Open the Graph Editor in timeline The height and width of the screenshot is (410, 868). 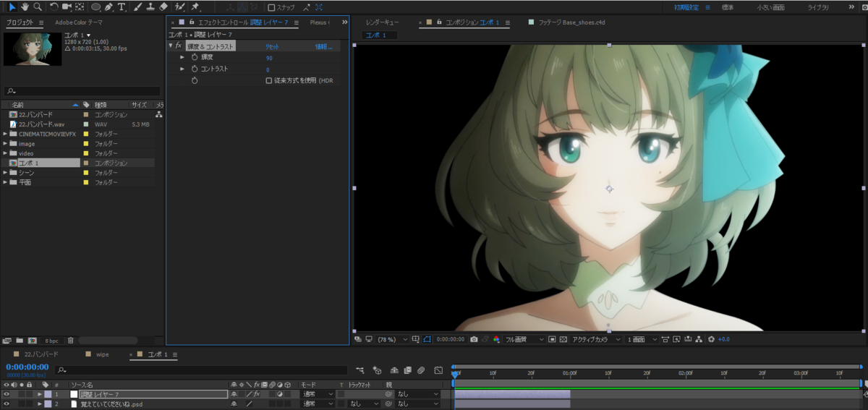(438, 370)
